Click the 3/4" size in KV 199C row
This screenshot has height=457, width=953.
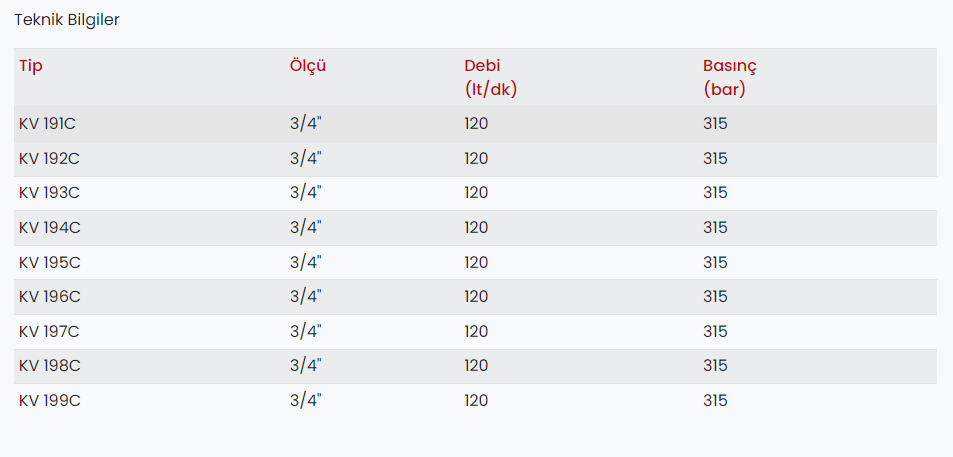(x=306, y=400)
